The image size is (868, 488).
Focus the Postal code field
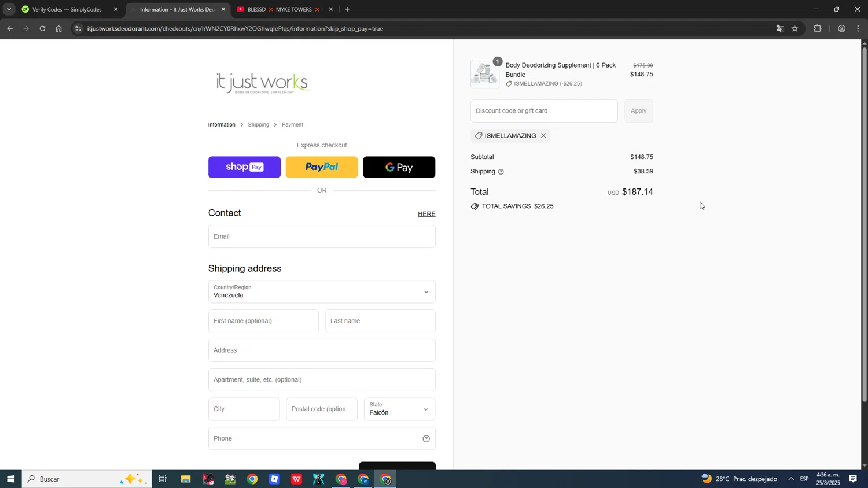(322, 409)
